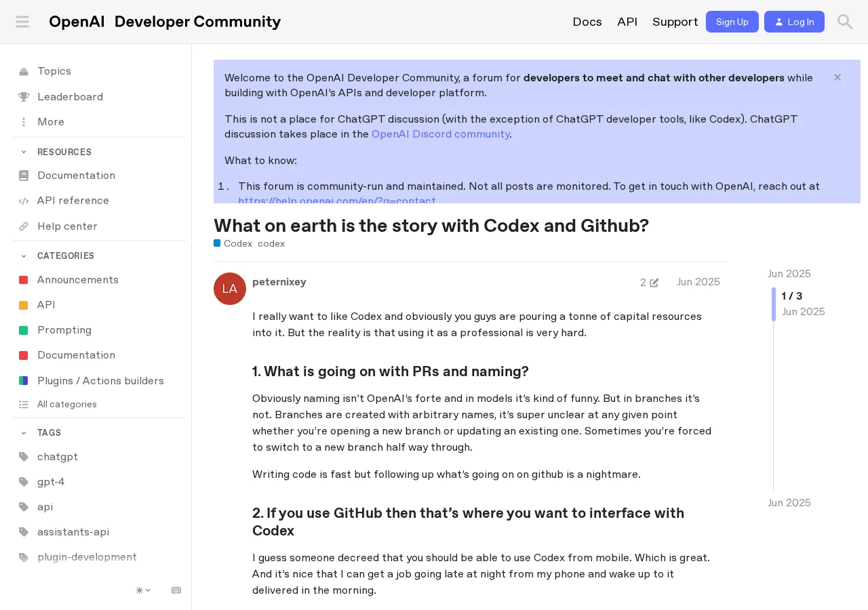This screenshot has width=868, height=610.
Task: Click the Leaderboard trophy icon
Action: [24, 97]
